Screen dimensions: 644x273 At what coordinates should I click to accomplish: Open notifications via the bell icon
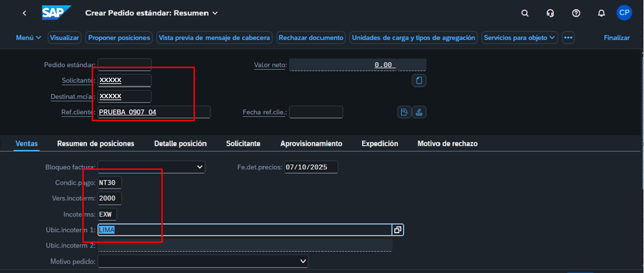pos(601,13)
